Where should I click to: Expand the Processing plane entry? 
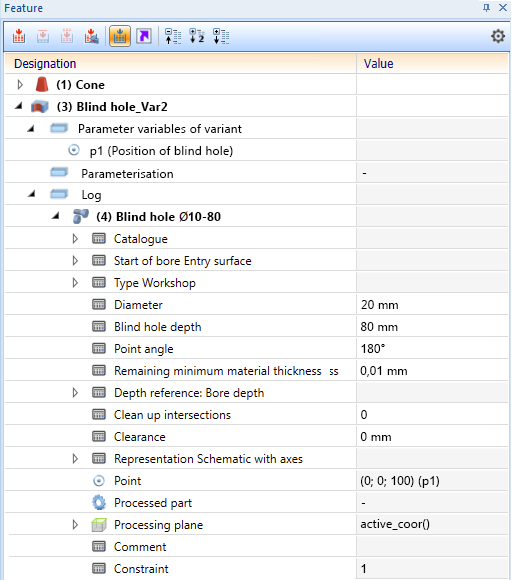(75, 525)
